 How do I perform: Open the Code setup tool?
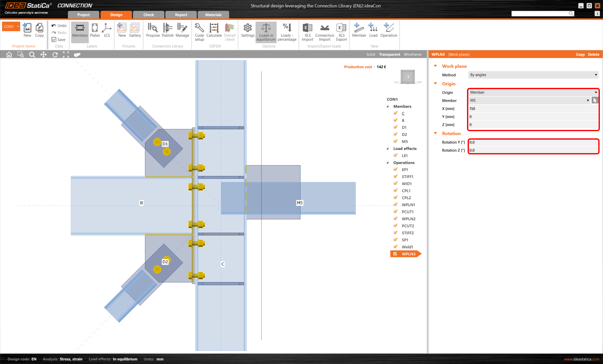tap(199, 31)
